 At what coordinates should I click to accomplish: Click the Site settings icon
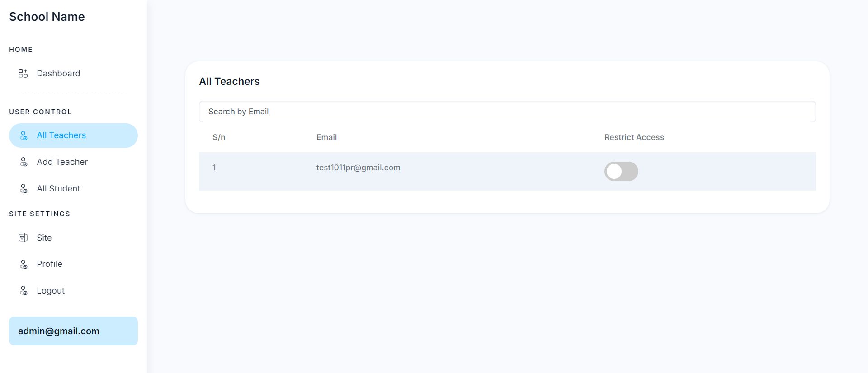coord(23,238)
